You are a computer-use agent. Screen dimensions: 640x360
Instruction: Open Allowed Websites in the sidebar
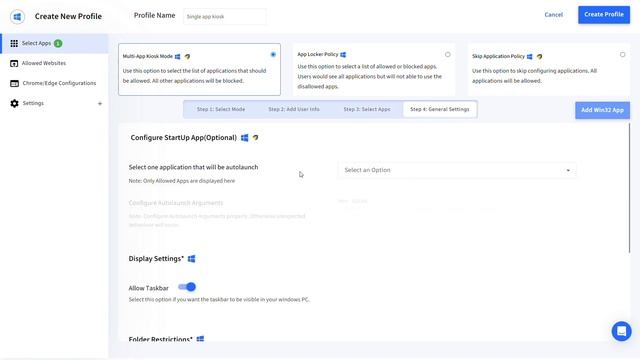(54, 63)
